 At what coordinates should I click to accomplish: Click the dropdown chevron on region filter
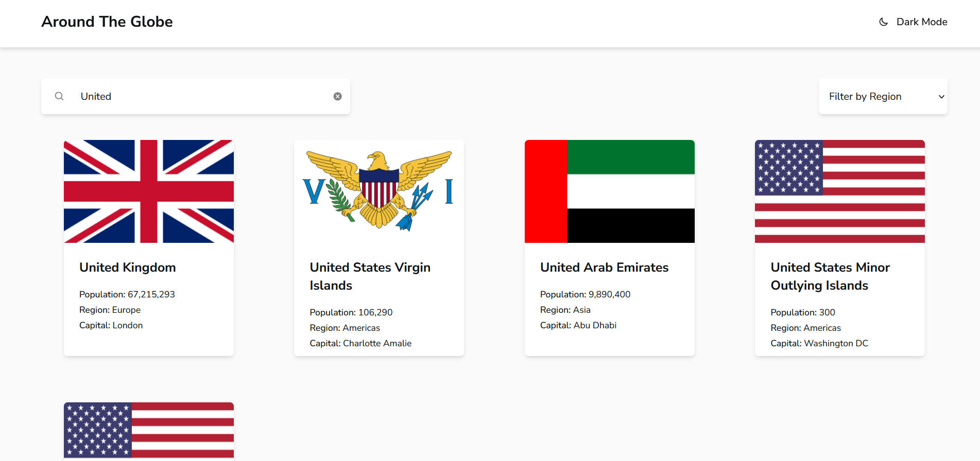pyautogui.click(x=941, y=97)
